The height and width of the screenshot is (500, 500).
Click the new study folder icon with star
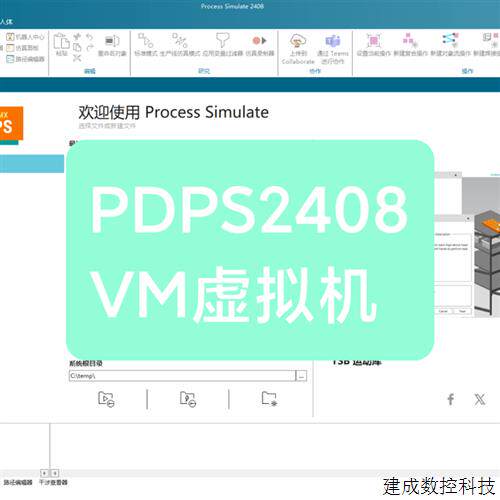pyautogui.click(x=269, y=399)
